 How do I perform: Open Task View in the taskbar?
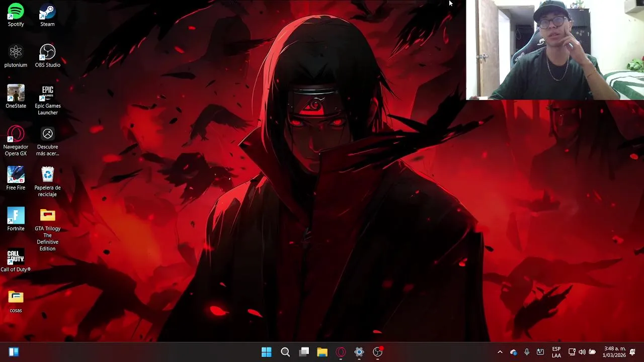pos(304,352)
